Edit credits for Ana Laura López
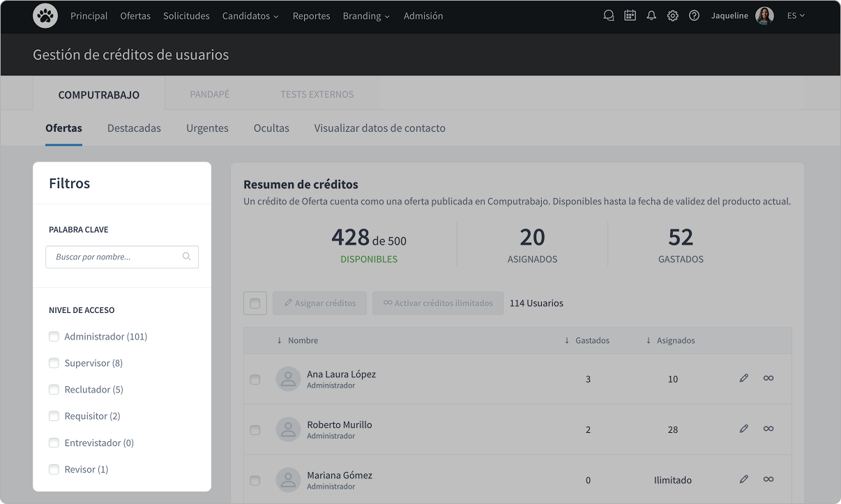Viewport: 841px width, 504px height. coord(743,378)
